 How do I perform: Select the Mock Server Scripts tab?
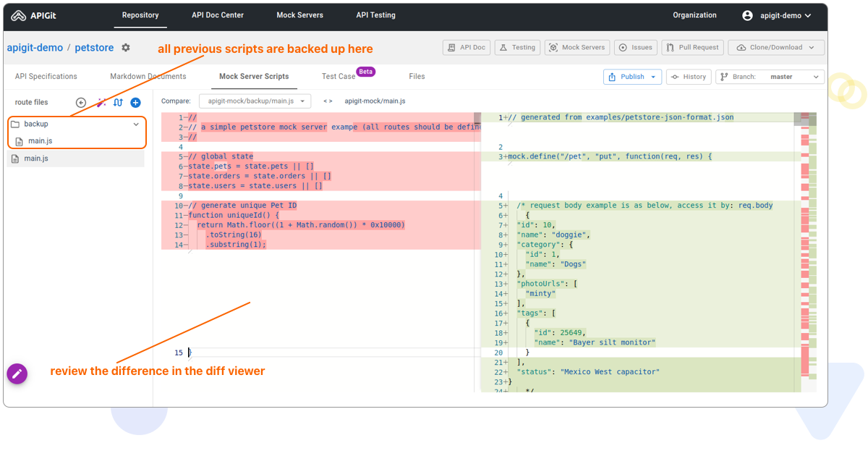point(254,76)
